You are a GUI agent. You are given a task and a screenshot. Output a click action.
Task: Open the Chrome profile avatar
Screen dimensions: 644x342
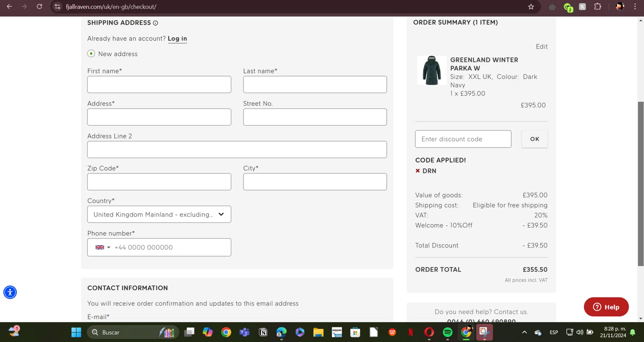point(620,7)
